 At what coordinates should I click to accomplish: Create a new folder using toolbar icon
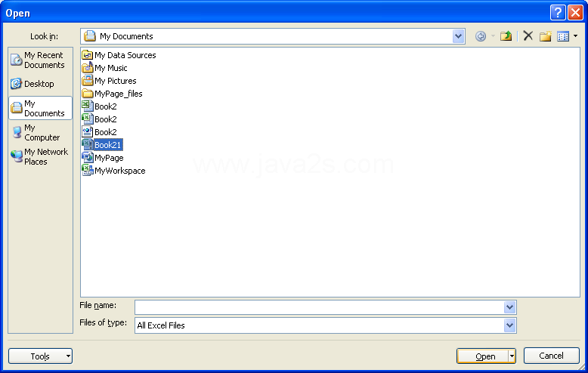(x=545, y=36)
